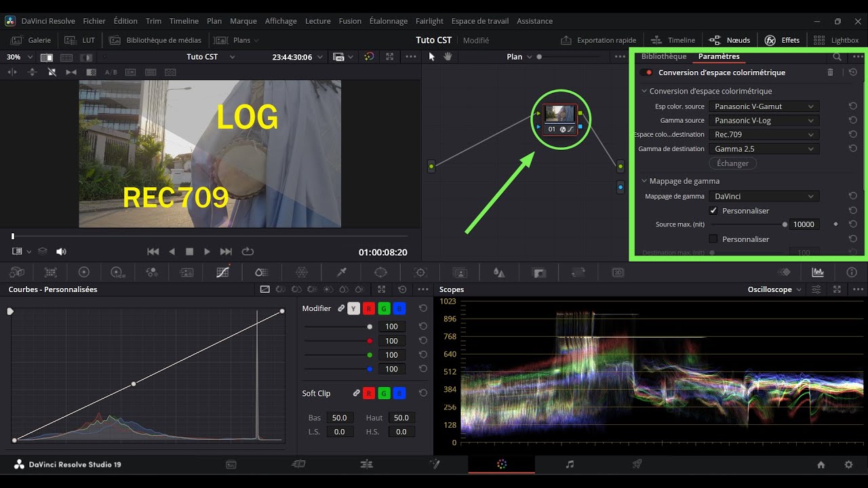Select the hand pan tool in node editor
Viewport: 868px width, 488px height.
click(448, 57)
